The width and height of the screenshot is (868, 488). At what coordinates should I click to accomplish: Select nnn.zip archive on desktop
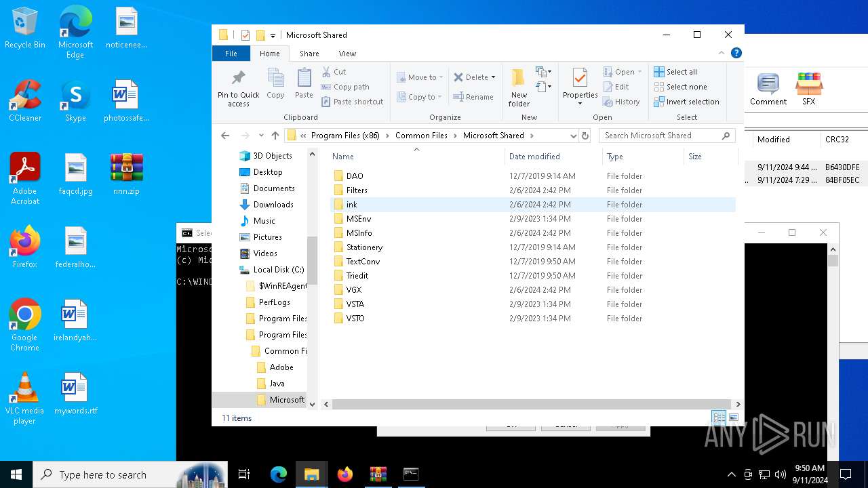pos(127,175)
